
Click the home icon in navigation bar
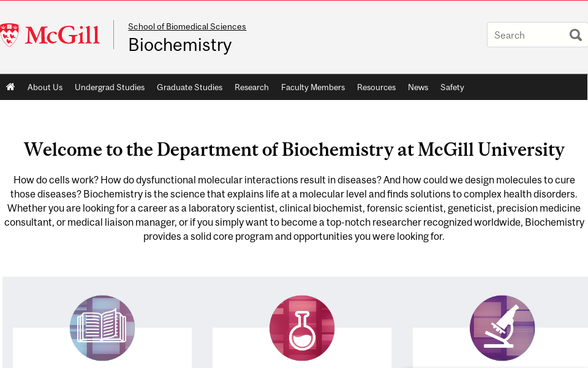(x=10, y=86)
